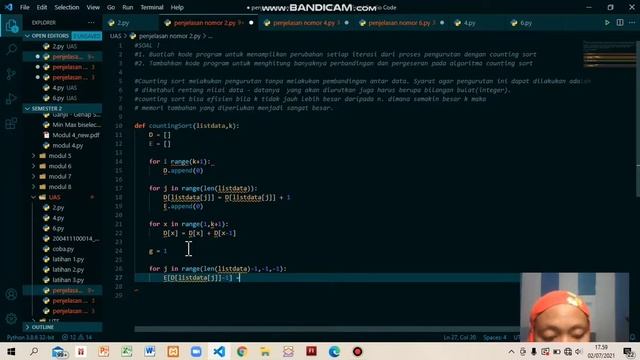This screenshot has width=640, height=360.
Task: Open Word from the taskbar
Action: pos(150,351)
